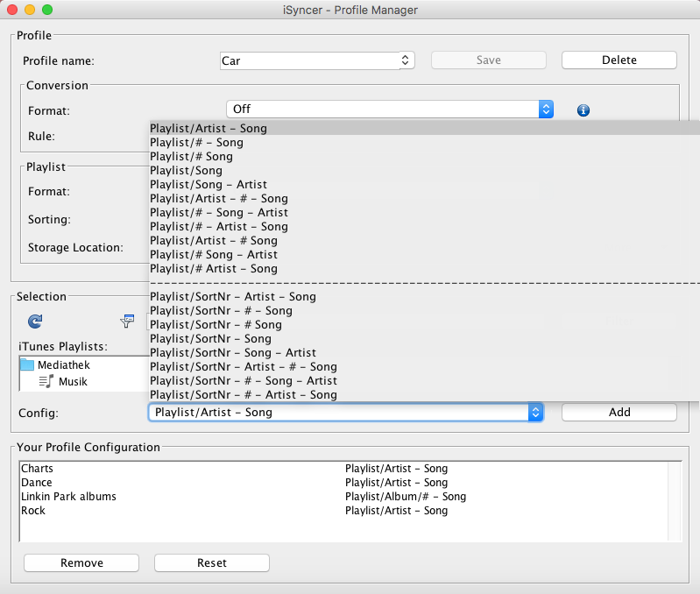Choose 'Playlist/Song – Artist' option
The width and height of the screenshot is (700, 594).
click(x=424, y=184)
